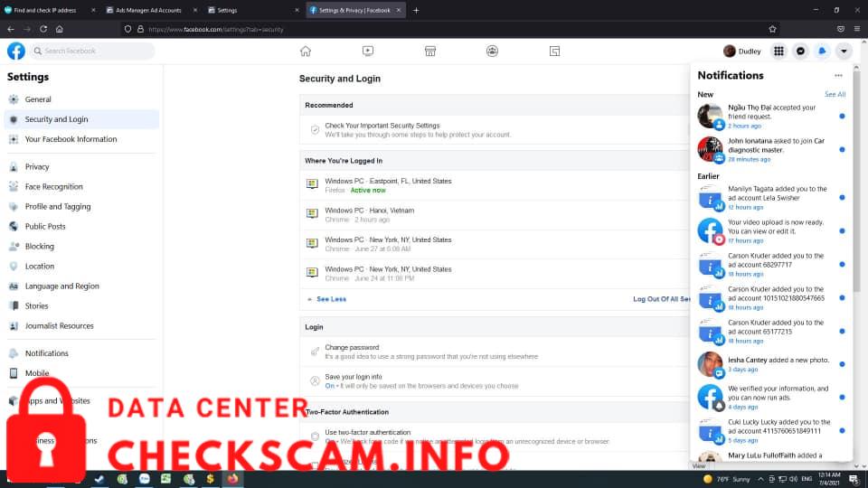Open Firefox application menu
This screenshot has height=488, width=868.
[x=857, y=29]
